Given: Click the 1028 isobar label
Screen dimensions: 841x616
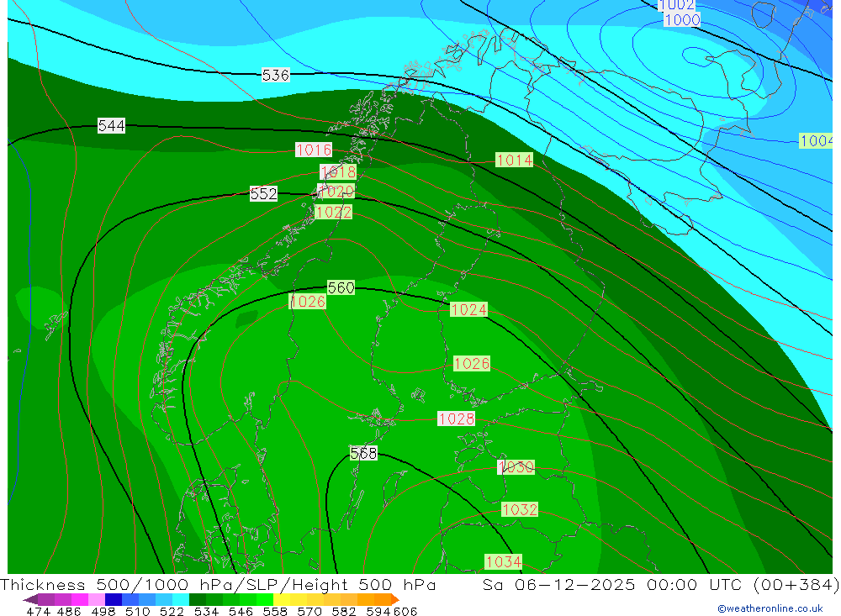Looking at the screenshot, I should 457,419.
